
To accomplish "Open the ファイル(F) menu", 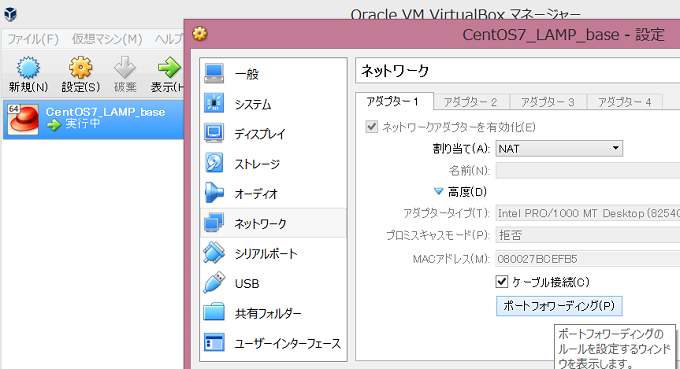I will tap(33, 39).
